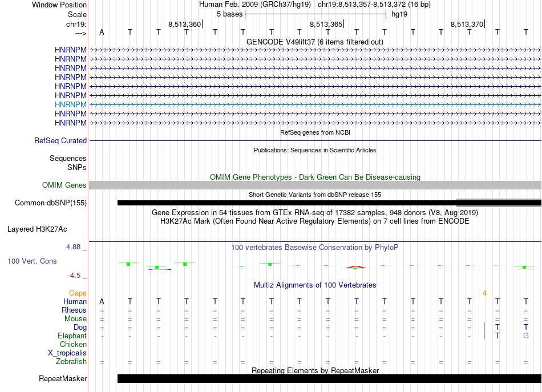Open Multiz Alignments of 100 Vertebrates title
The height and width of the screenshot is (392, 542).
(315, 285)
